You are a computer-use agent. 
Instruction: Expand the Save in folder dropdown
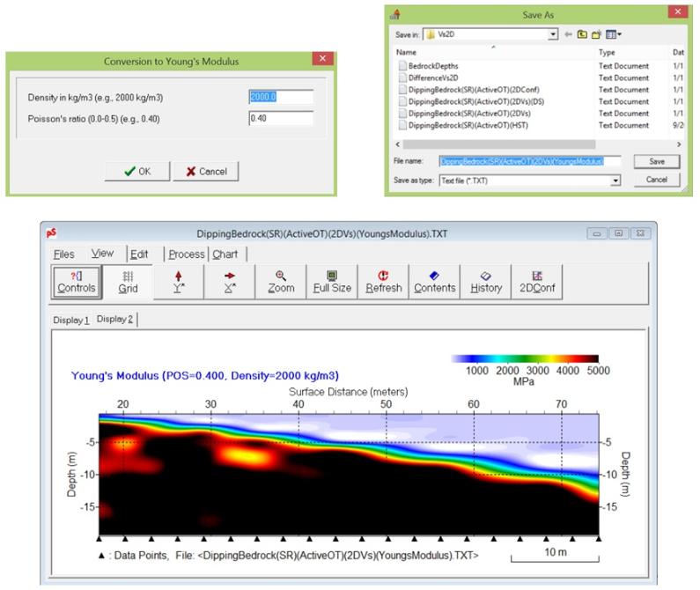pyautogui.click(x=553, y=33)
